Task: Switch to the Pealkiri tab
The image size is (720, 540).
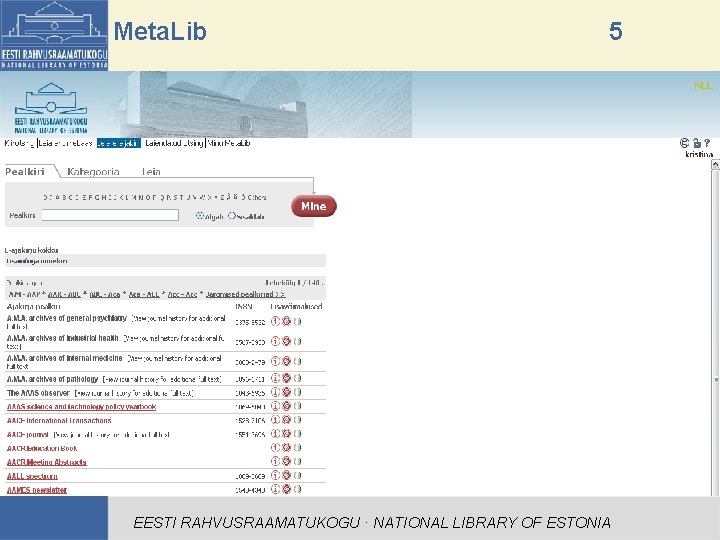Action: coord(25,172)
